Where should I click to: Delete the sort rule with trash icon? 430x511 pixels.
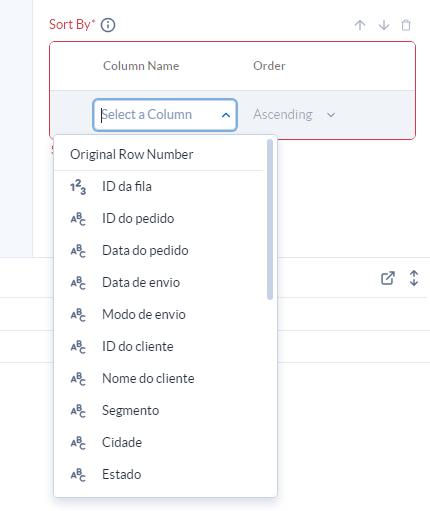406,25
